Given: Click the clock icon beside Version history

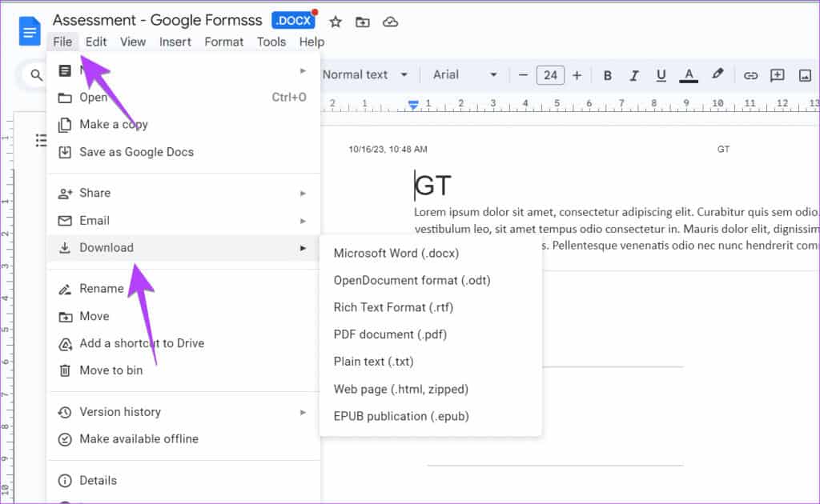Looking at the screenshot, I should pos(65,413).
